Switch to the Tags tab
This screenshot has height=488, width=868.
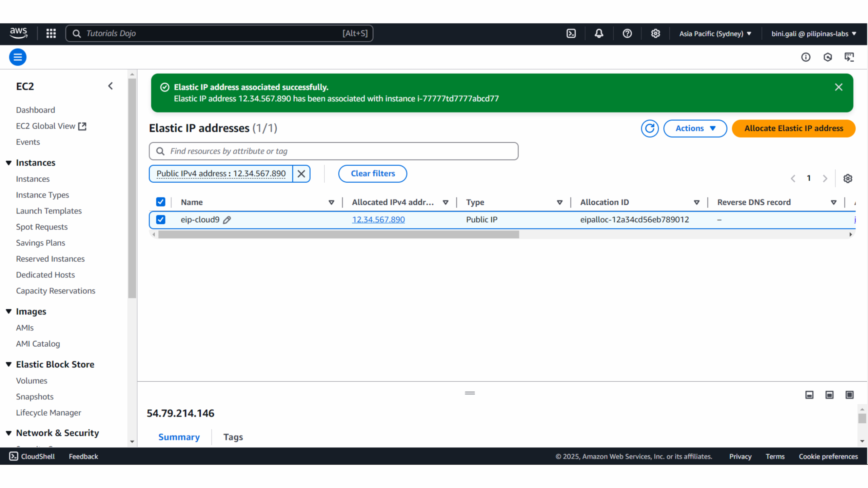coord(233,437)
